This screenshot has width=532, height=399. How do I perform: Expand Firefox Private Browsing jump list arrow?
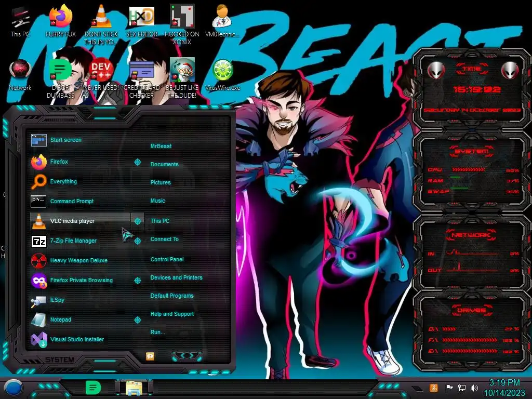pos(137,281)
